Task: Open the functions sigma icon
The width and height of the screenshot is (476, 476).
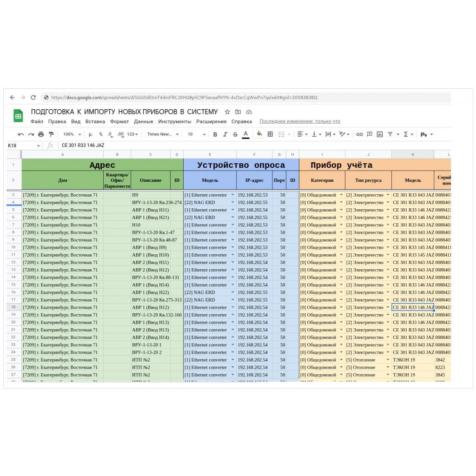Action: click(405, 134)
